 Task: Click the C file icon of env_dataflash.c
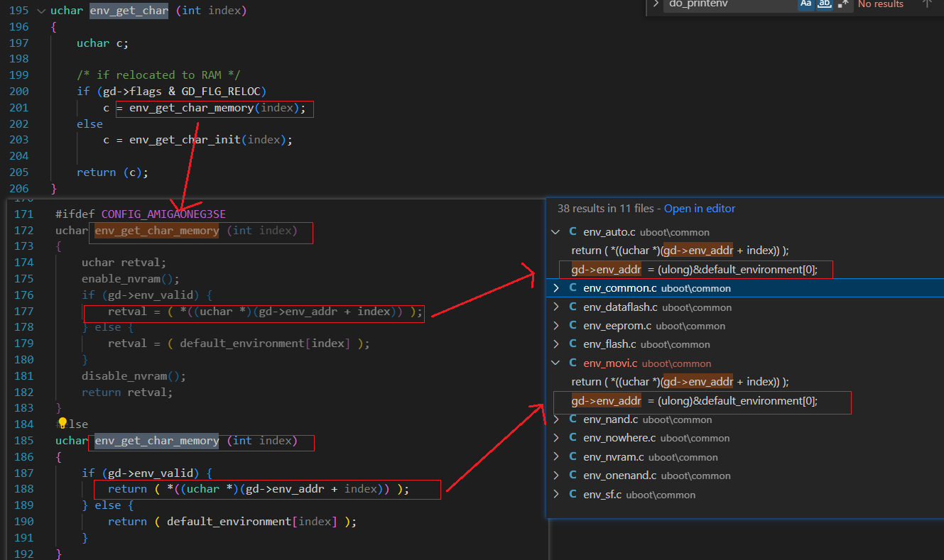pyautogui.click(x=573, y=307)
